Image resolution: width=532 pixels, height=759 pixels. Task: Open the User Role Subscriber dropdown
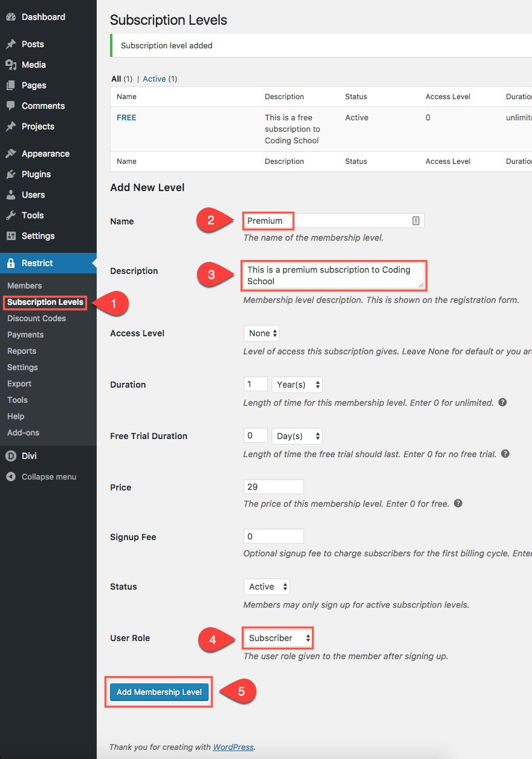click(x=278, y=638)
